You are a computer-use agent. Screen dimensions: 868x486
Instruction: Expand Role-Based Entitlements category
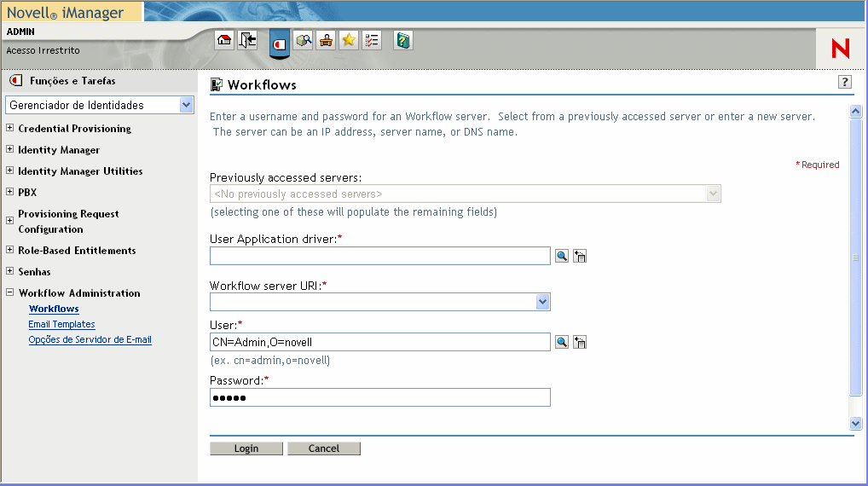click(x=9, y=250)
